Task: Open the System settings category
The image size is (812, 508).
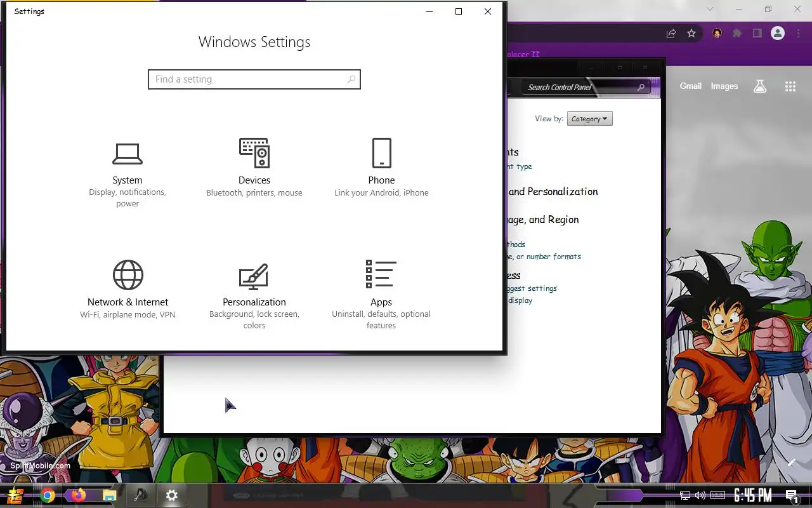Action: pos(128,173)
